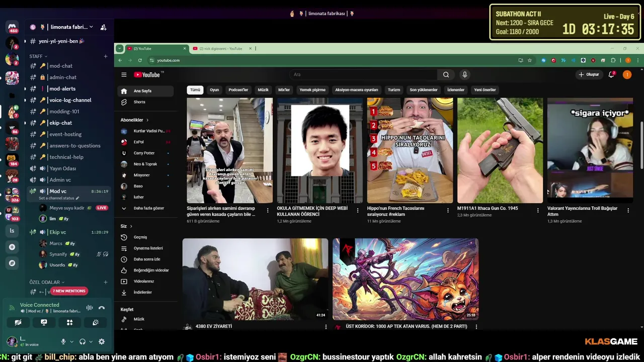
Task: Reload the page in browser
Action: tap(140, 60)
